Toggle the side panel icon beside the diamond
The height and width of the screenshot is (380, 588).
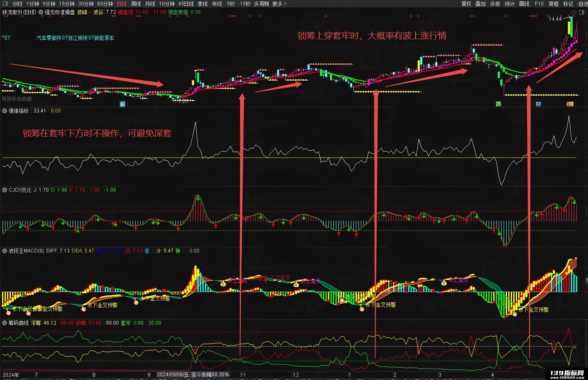coord(581,12)
